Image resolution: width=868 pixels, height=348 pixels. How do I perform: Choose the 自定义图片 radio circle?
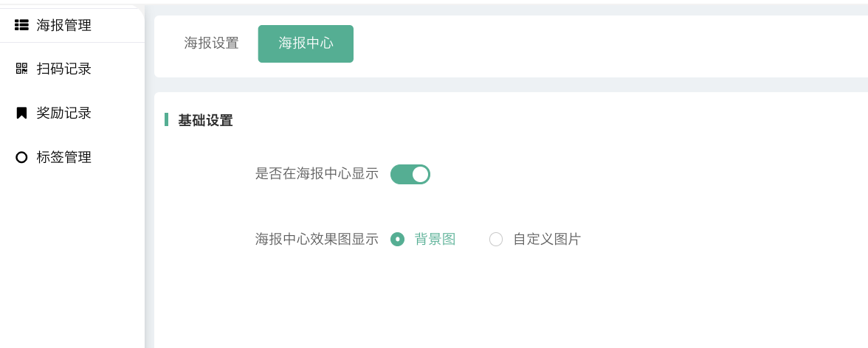[x=496, y=239]
